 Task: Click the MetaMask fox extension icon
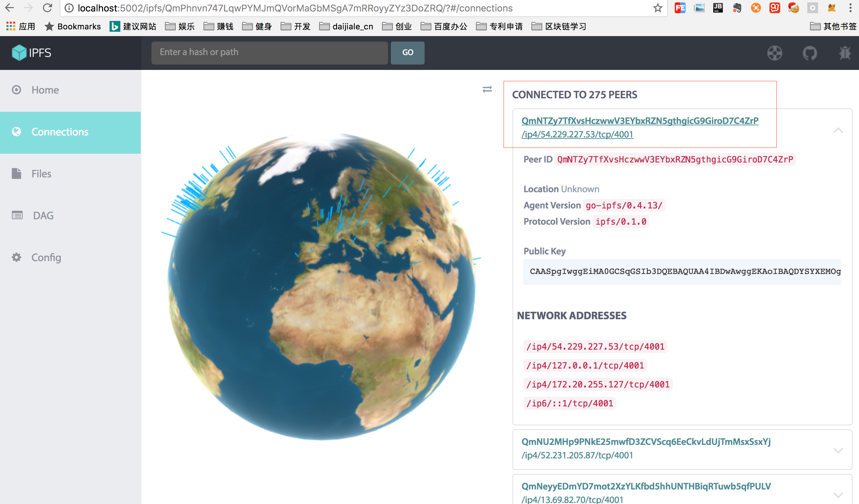coord(831,8)
